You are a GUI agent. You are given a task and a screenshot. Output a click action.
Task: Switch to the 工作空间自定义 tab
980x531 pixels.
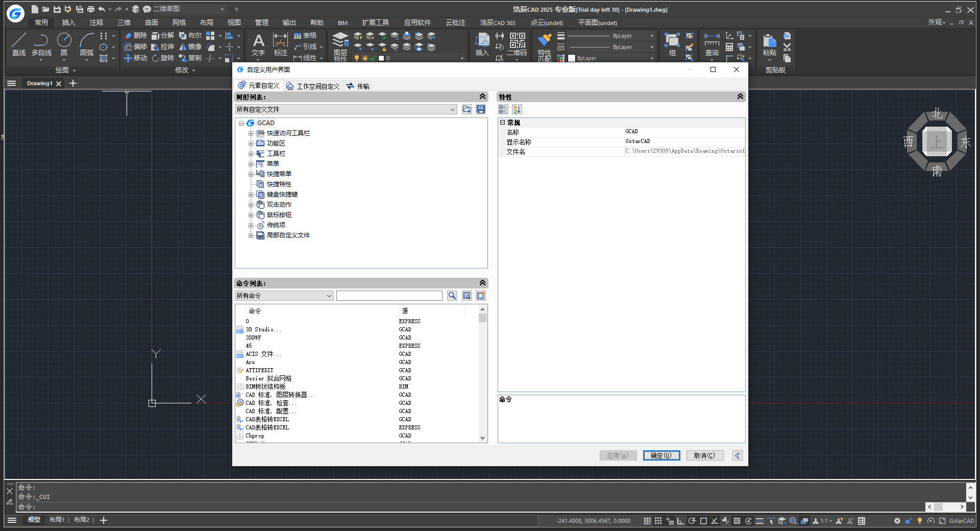(x=313, y=86)
